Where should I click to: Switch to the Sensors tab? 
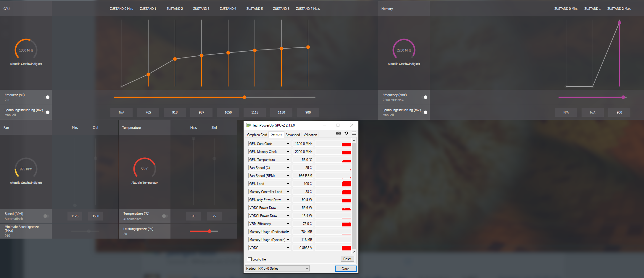[276, 134]
